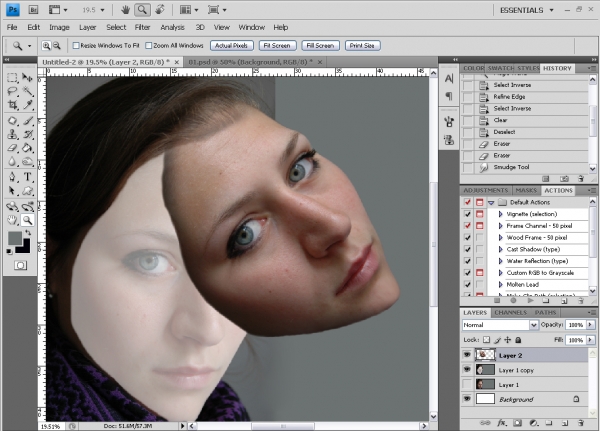Select the History Brush tool
600x431 pixels.
(28, 134)
